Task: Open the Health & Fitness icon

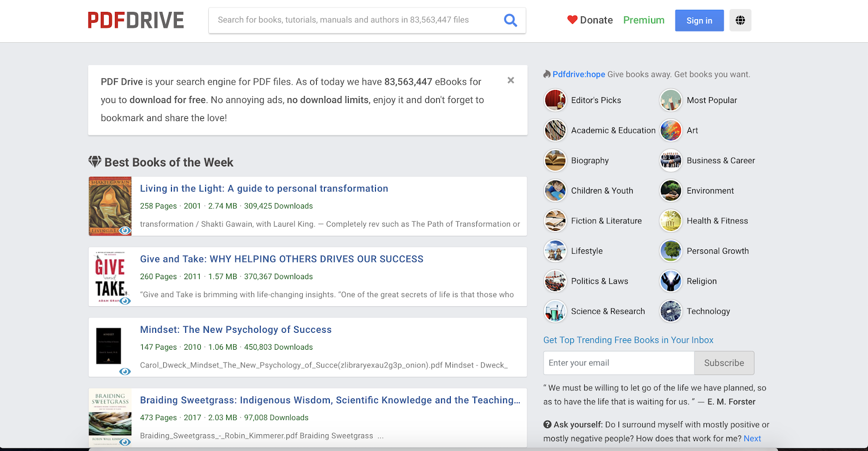Action: [671, 221]
